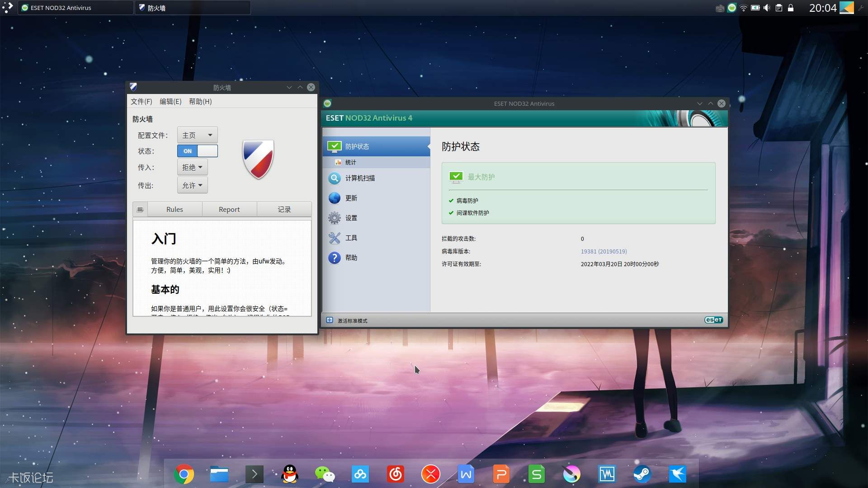Open 帮助(H) menu in firewall window
868x488 pixels.
(x=200, y=101)
